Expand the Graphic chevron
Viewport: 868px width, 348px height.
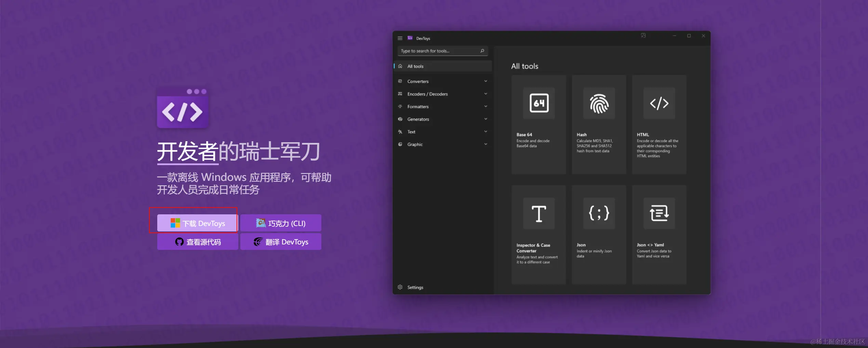pos(486,144)
